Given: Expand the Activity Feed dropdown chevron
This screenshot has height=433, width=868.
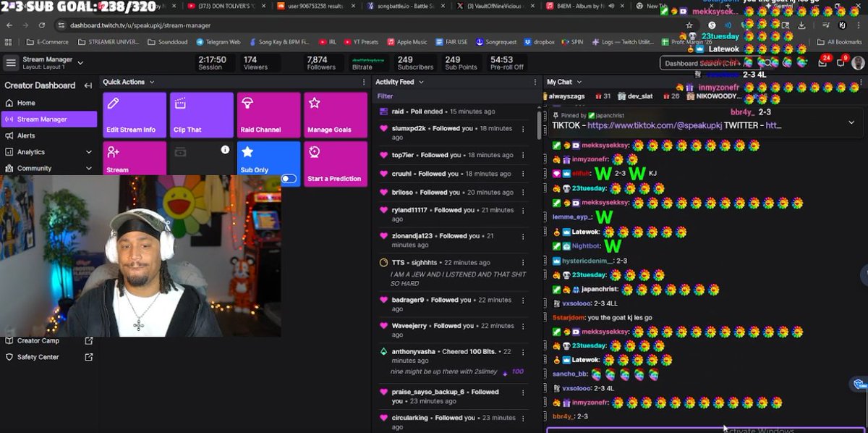Looking at the screenshot, I should [421, 83].
